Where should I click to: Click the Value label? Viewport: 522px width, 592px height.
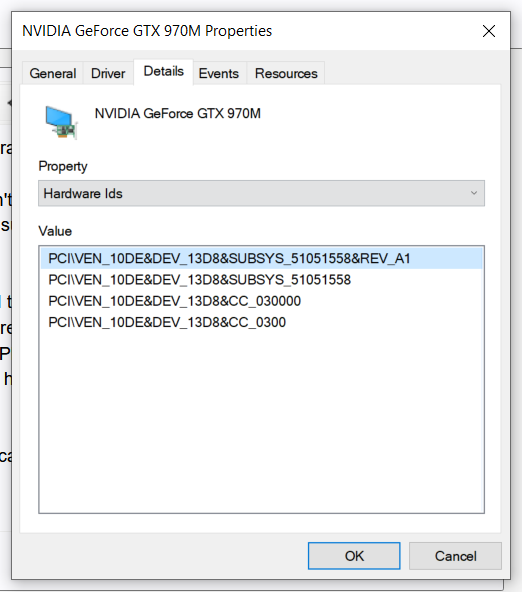[x=55, y=231]
